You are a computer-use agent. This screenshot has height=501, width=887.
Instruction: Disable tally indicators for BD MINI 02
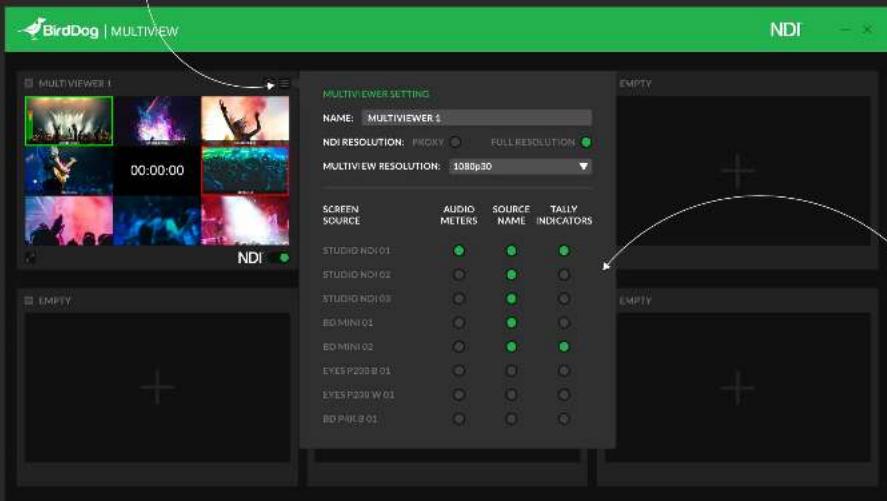[564, 347]
